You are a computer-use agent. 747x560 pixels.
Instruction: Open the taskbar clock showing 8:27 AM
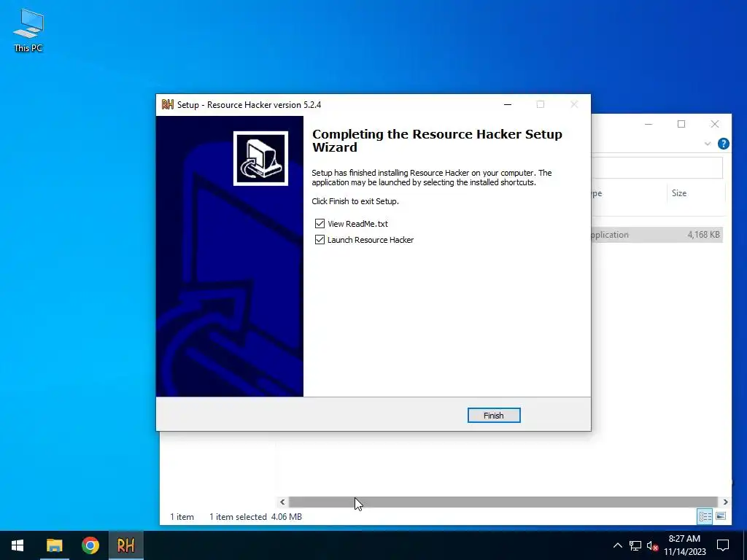pos(684,545)
